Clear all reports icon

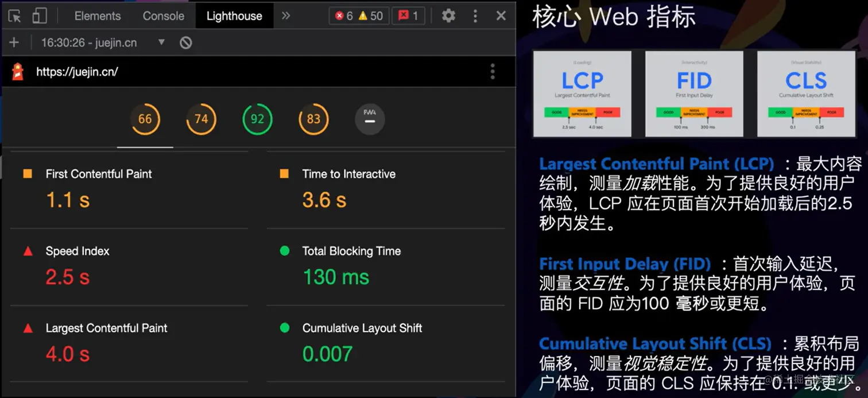click(185, 42)
